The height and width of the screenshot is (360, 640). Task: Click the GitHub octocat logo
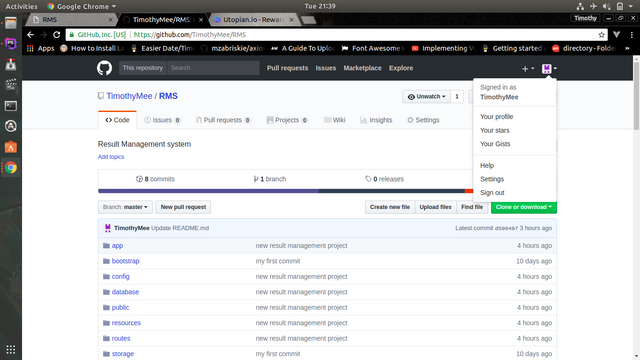click(x=104, y=68)
